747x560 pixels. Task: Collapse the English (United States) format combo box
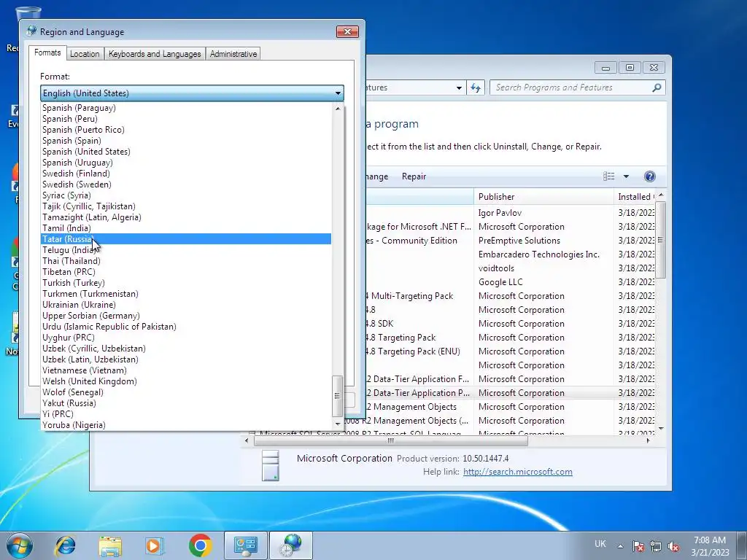pyautogui.click(x=192, y=93)
